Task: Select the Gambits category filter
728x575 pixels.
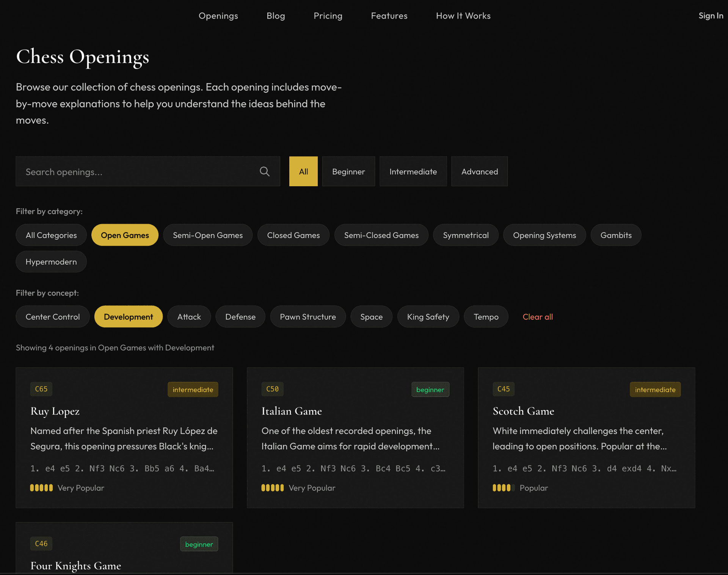Action: [x=615, y=235]
